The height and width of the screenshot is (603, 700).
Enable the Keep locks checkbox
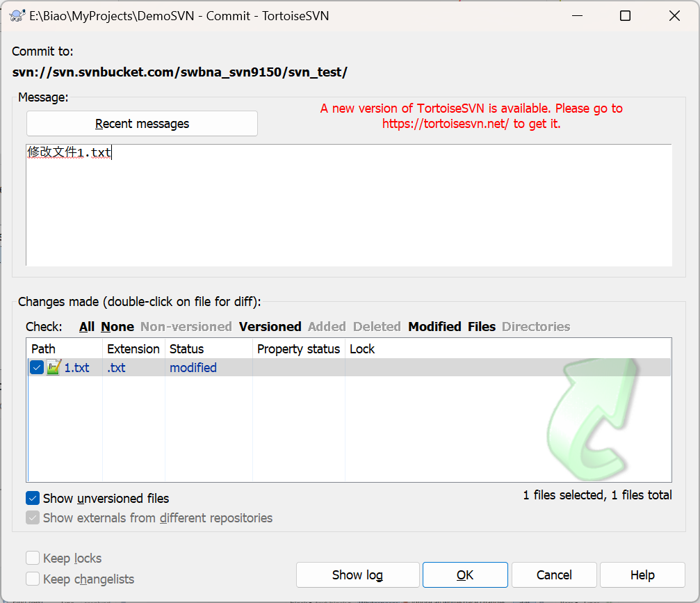click(33, 558)
